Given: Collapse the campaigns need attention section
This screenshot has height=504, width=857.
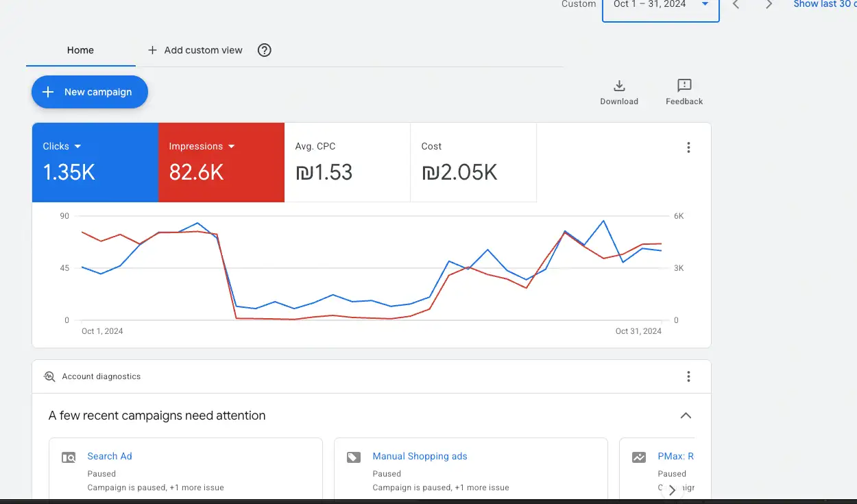Looking at the screenshot, I should 686,416.
